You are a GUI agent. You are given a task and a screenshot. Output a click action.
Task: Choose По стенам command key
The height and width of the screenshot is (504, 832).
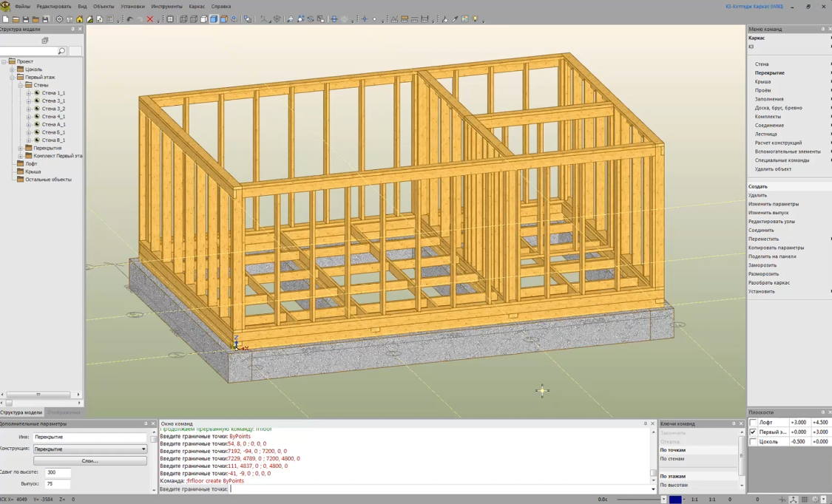point(672,459)
